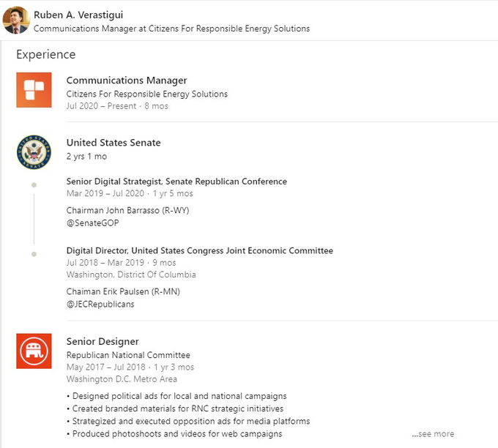Click the 'Washington D.C. Metro Area' location

(122, 379)
